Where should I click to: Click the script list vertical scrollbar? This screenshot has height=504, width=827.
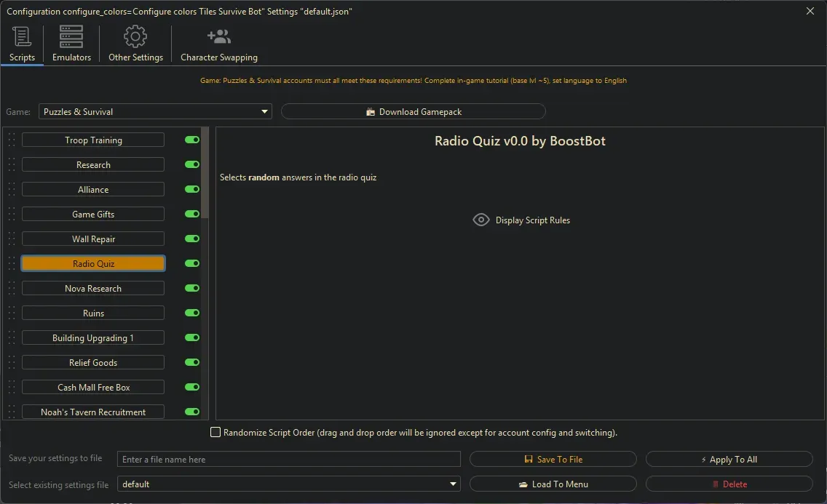[205, 173]
